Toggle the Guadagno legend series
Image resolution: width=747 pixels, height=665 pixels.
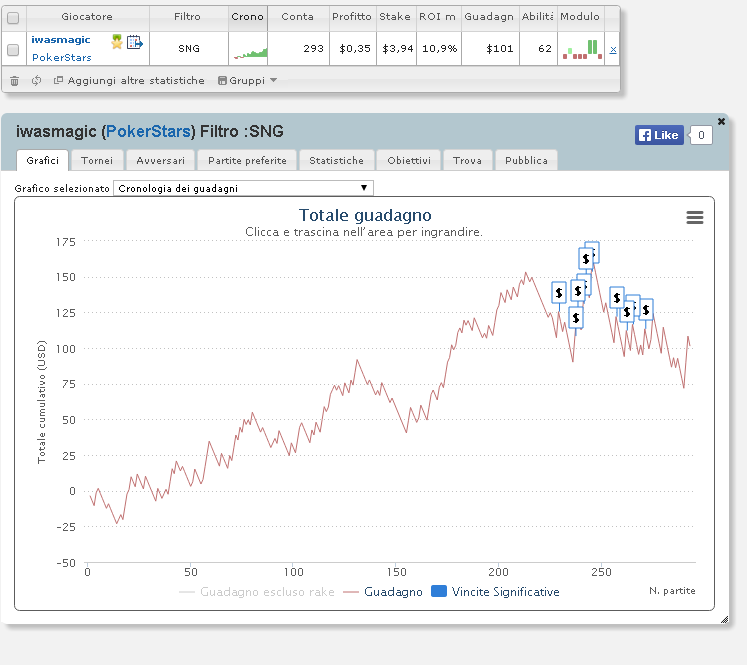click(x=383, y=592)
